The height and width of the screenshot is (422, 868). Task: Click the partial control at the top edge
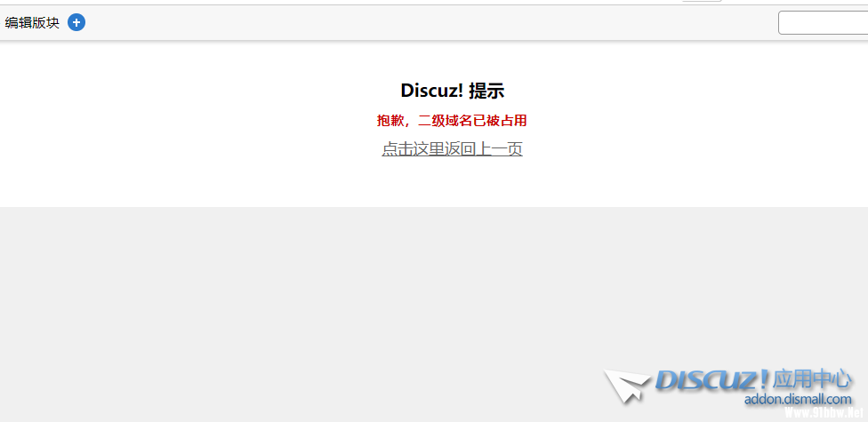pos(702,1)
